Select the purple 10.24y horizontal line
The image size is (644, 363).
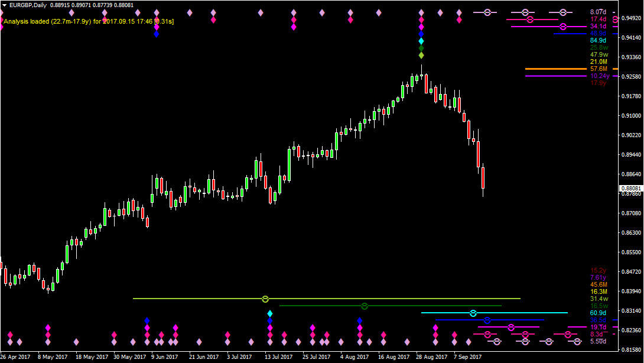click(555, 76)
